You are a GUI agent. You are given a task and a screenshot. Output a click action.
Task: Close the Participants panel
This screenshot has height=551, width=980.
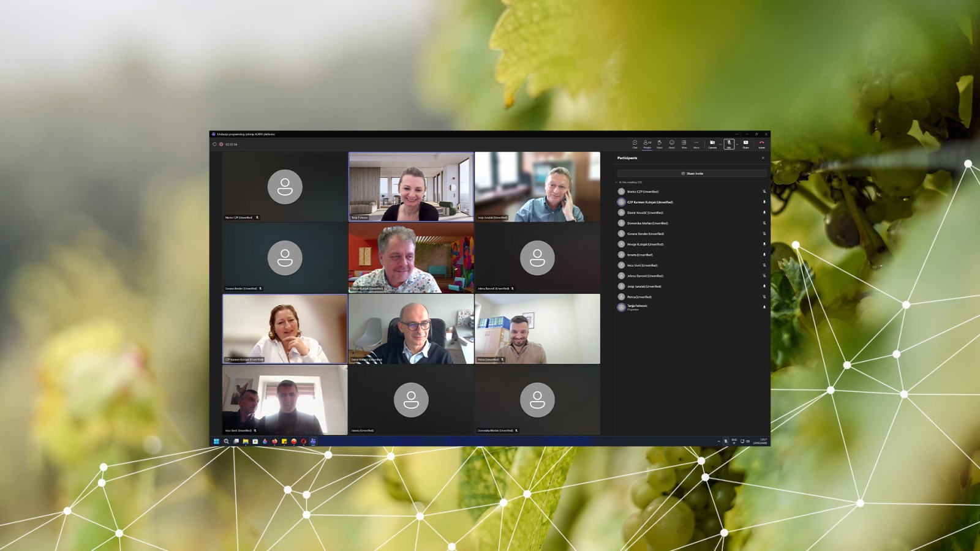tap(763, 158)
